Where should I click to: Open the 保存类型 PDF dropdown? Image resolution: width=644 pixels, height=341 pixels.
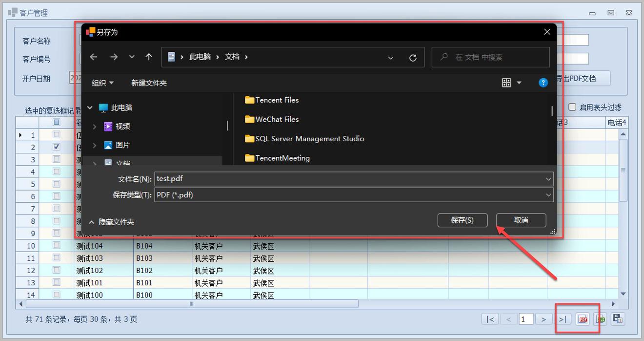(x=354, y=195)
